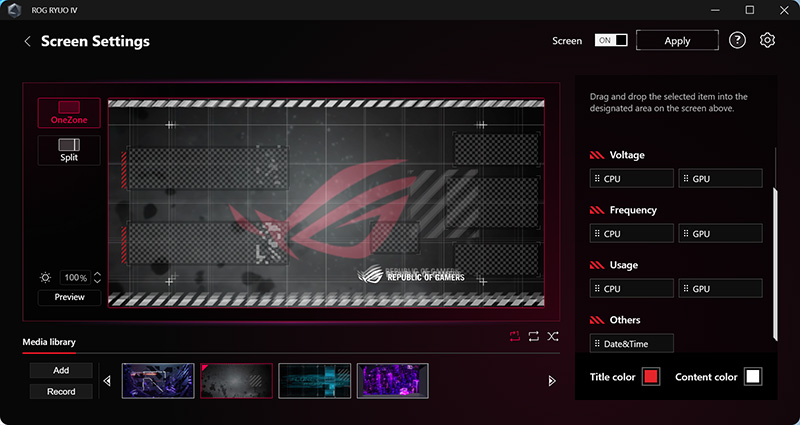This screenshot has width=800, height=425.
Task: Open the help question mark icon
Action: coord(737,40)
